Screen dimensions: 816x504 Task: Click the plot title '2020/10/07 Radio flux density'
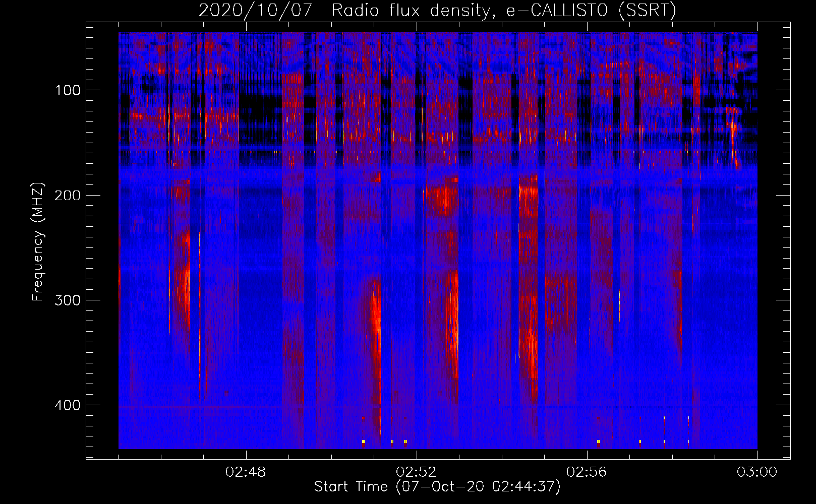point(437,10)
